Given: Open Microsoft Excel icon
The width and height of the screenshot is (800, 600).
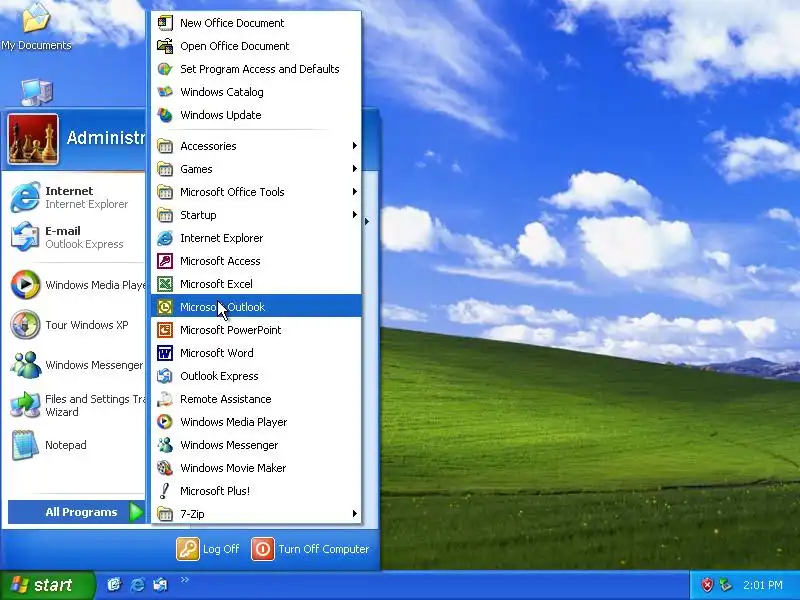Looking at the screenshot, I should (165, 284).
